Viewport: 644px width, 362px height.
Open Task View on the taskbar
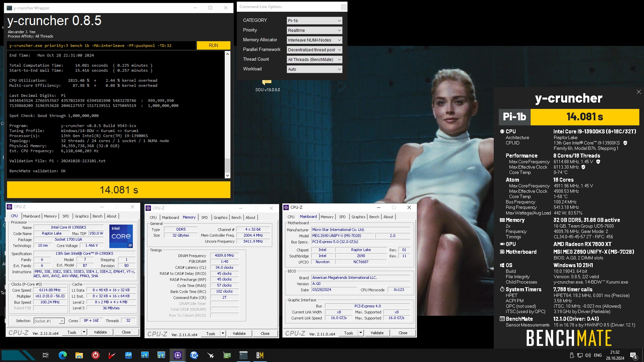[46, 355]
